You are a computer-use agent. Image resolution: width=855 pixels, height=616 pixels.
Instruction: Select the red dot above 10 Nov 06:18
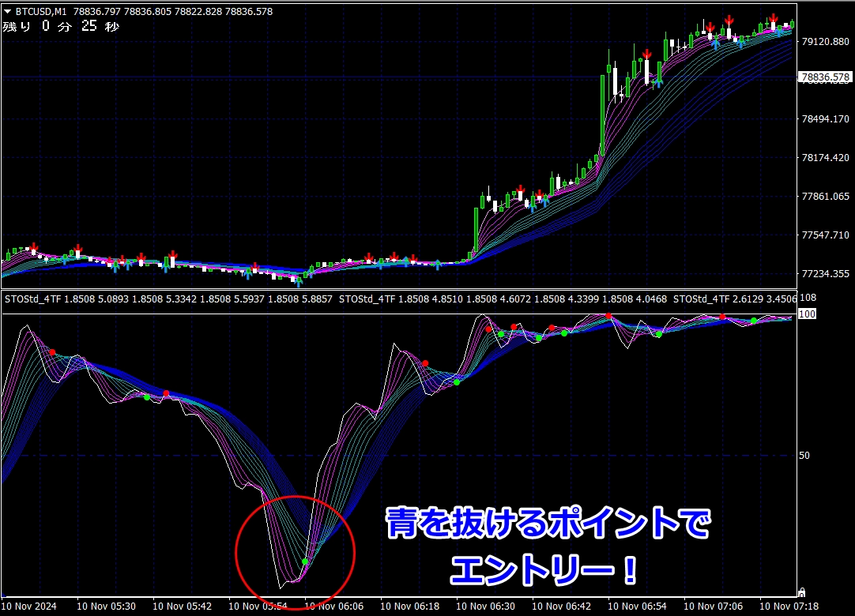(426, 362)
